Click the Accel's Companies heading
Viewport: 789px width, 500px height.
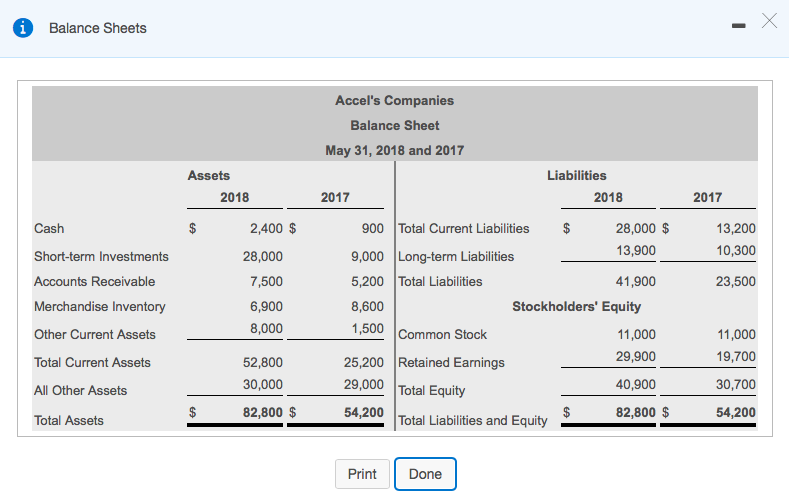point(394,101)
